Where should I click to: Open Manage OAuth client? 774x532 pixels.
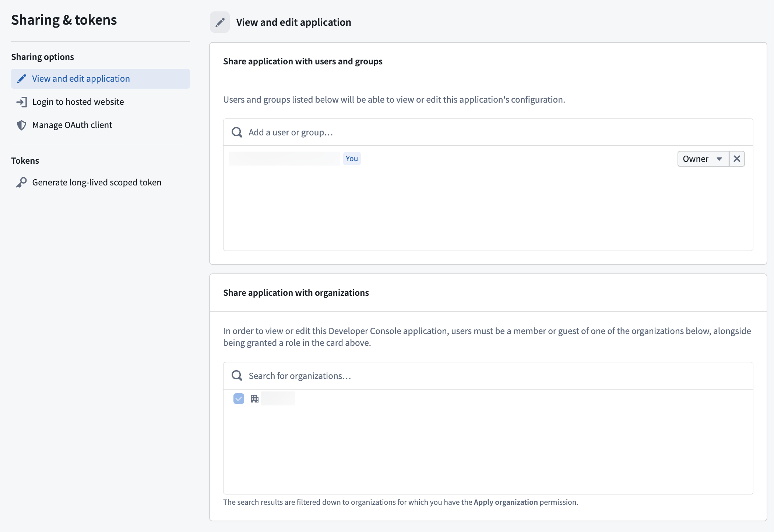[x=72, y=125]
